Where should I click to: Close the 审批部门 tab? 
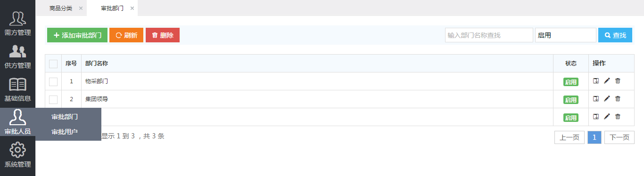coord(132,8)
